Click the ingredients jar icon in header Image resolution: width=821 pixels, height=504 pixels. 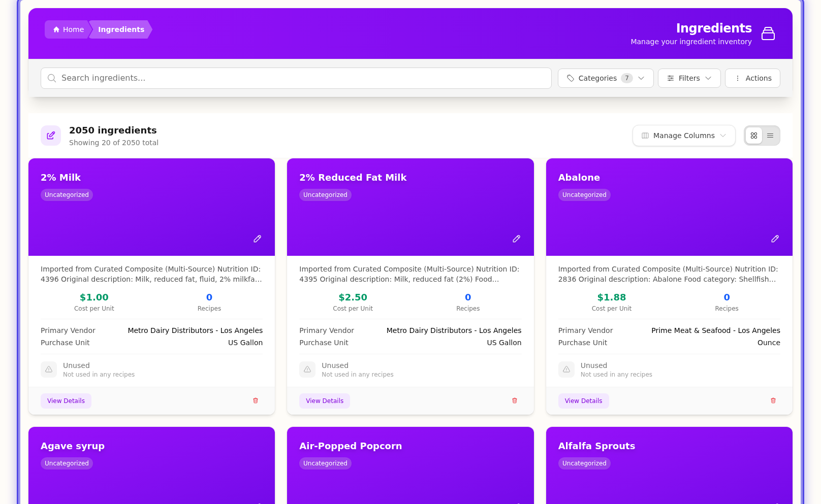[x=768, y=33]
